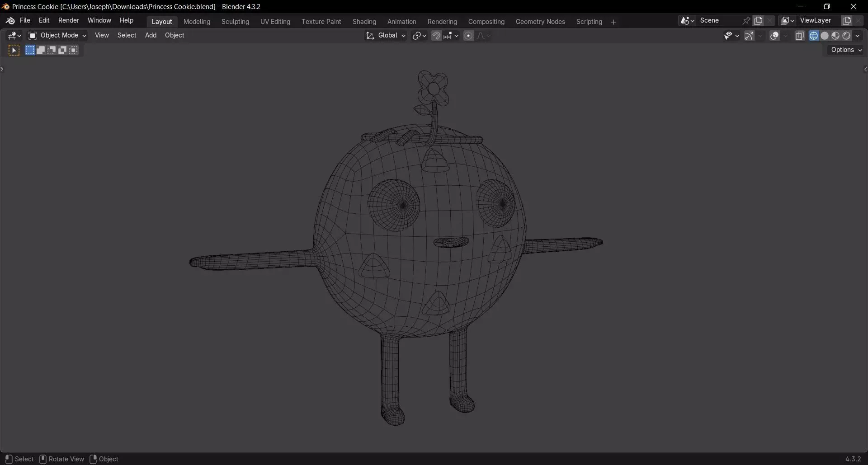This screenshot has width=868, height=465.
Task: Click the Blender logo menu icon
Action: click(x=10, y=21)
